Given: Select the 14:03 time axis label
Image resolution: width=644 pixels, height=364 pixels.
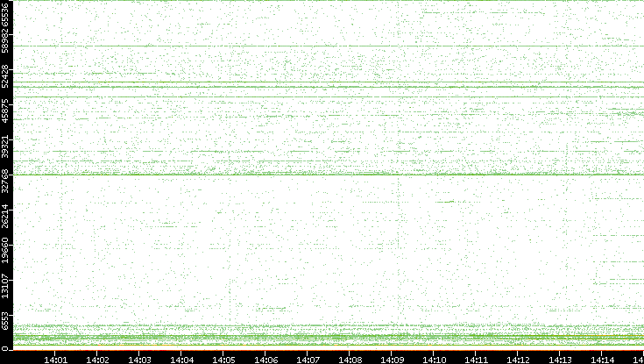Looking at the screenshot, I should tap(139, 360).
